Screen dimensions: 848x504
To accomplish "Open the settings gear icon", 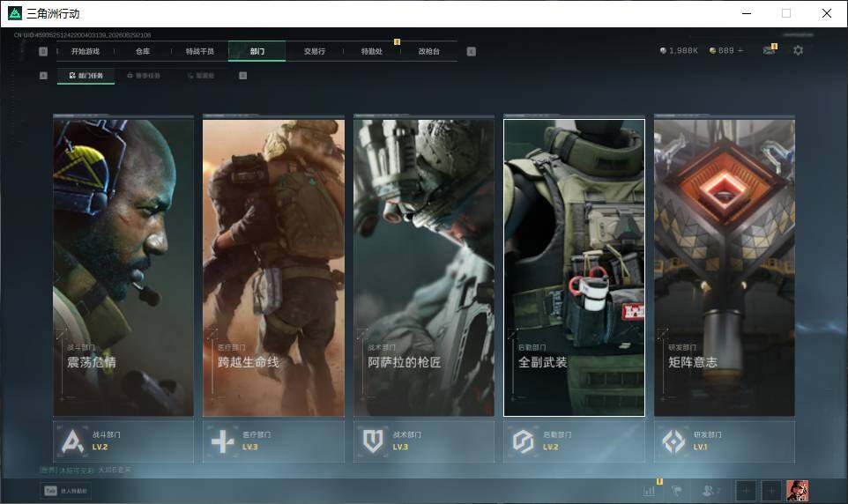I will pos(798,50).
